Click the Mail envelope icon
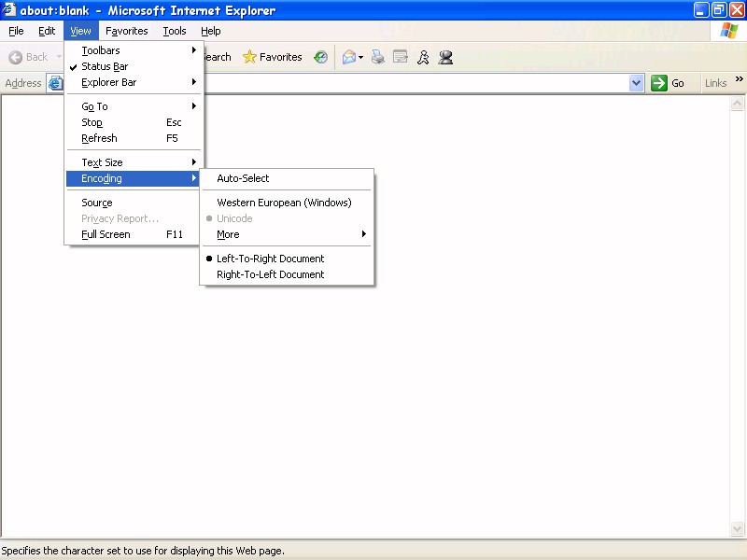 click(348, 57)
